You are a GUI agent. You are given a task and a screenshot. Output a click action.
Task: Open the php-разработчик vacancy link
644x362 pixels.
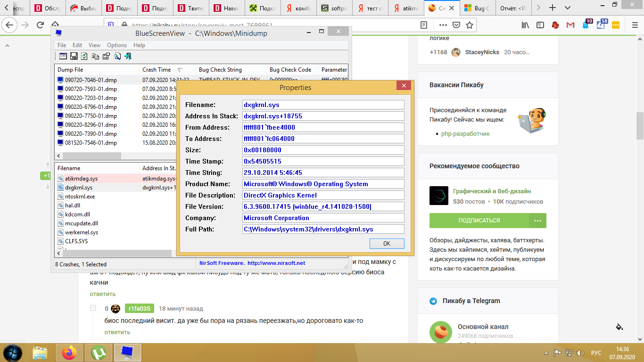465,134
